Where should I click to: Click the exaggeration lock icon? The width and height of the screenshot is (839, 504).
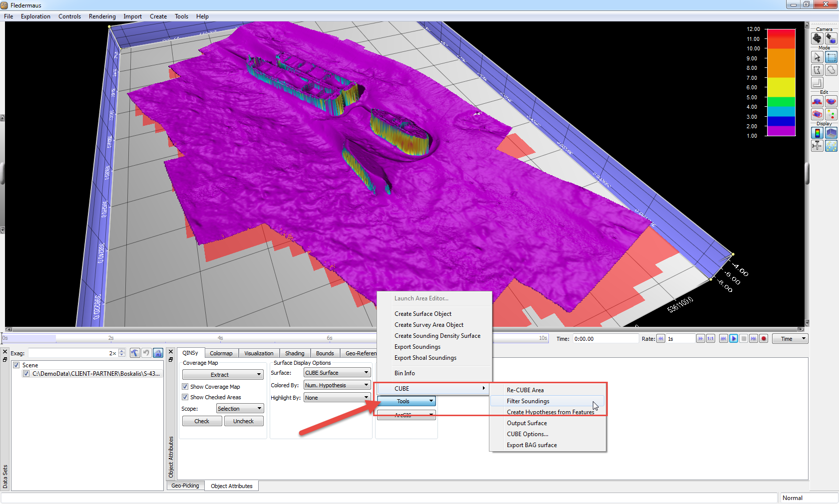pos(158,353)
